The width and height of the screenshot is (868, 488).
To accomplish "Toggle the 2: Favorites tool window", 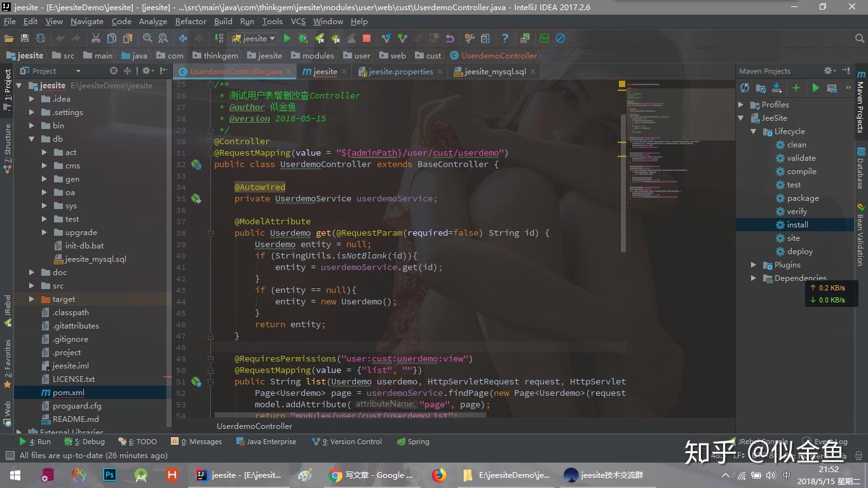I will [8, 363].
